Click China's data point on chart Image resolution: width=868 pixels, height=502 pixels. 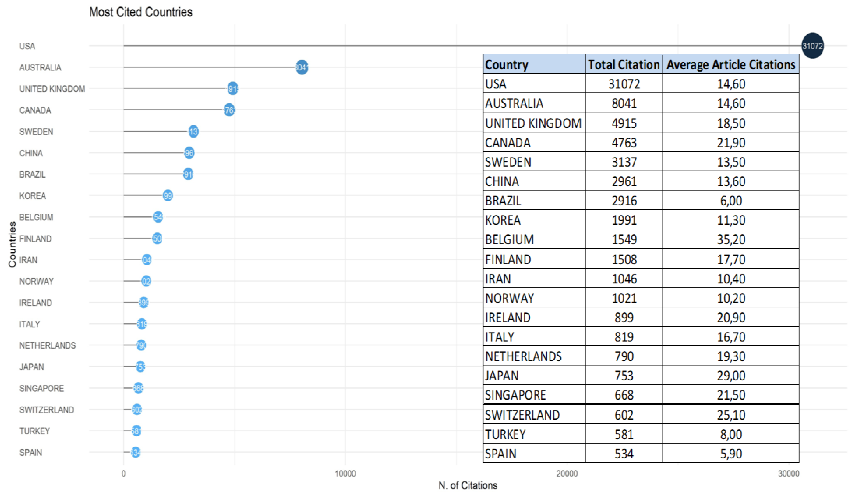pyautogui.click(x=189, y=153)
